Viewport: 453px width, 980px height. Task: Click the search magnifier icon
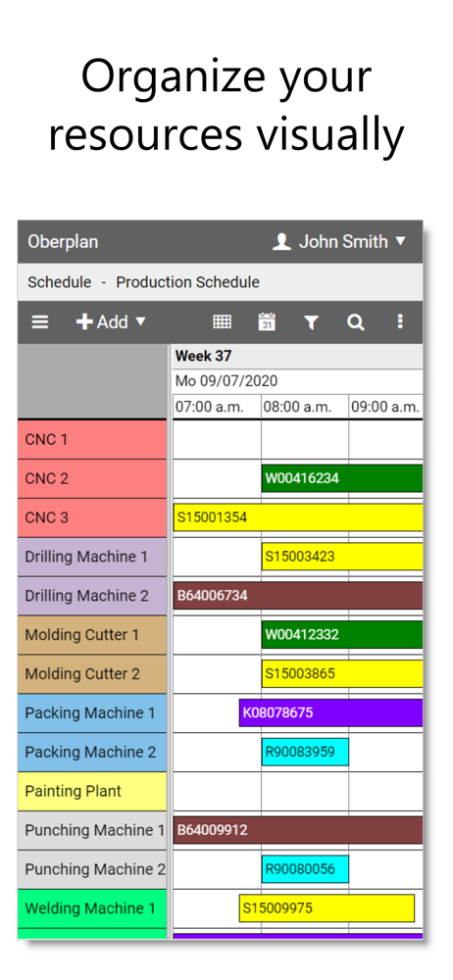click(x=355, y=321)
